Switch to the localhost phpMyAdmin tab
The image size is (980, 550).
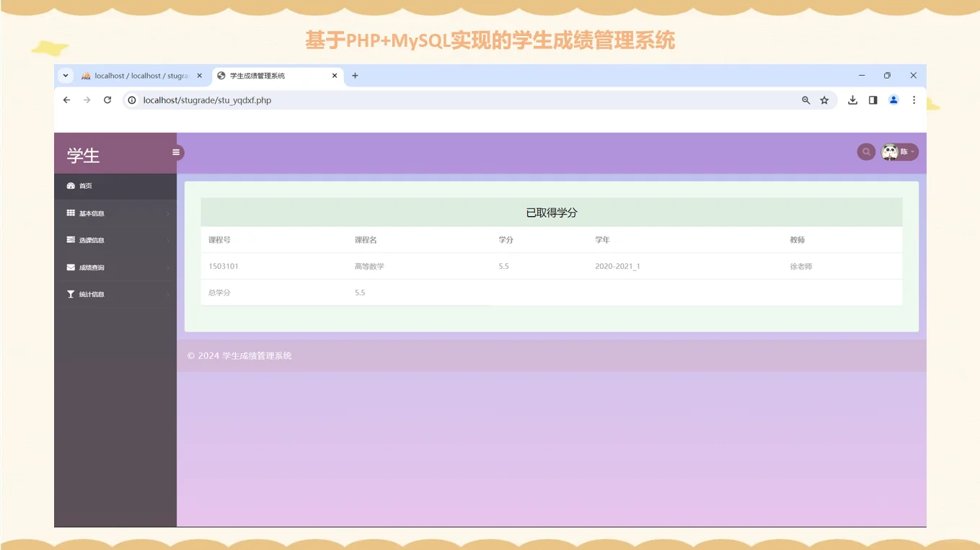pos(137,75)
